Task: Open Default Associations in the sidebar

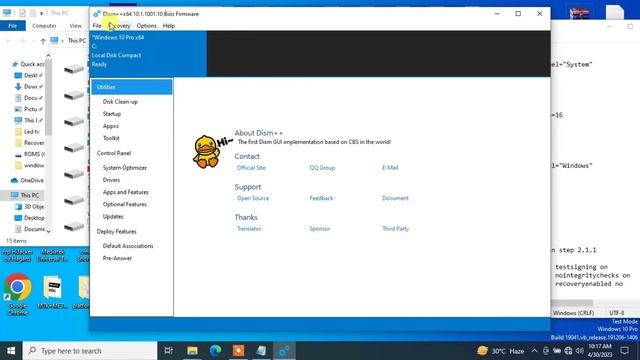Action: pos(128,246)
